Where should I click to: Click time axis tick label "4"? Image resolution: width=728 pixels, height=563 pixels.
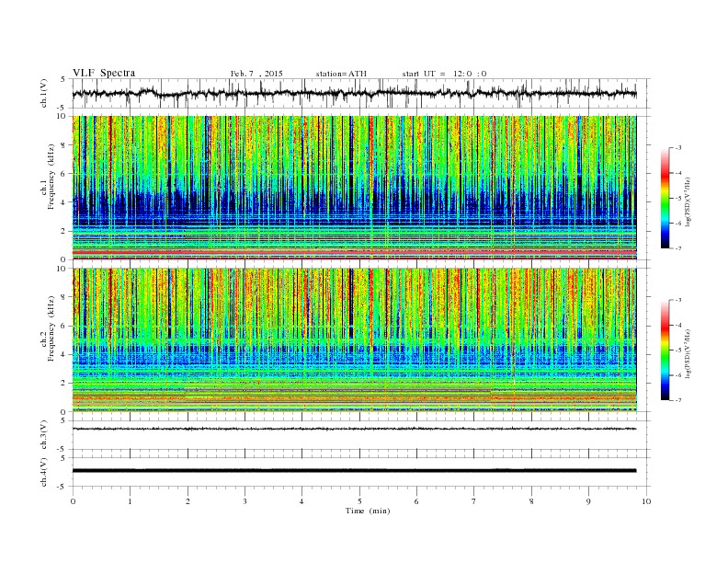point(302,501)
